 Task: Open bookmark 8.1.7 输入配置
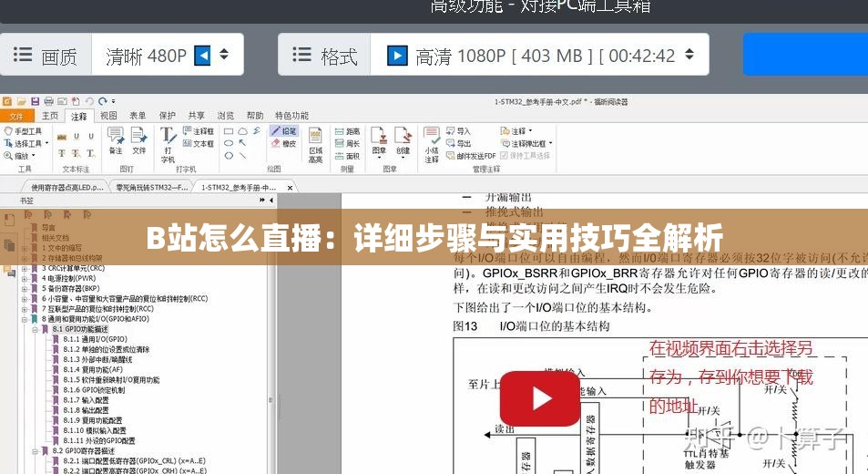[86, 400]
